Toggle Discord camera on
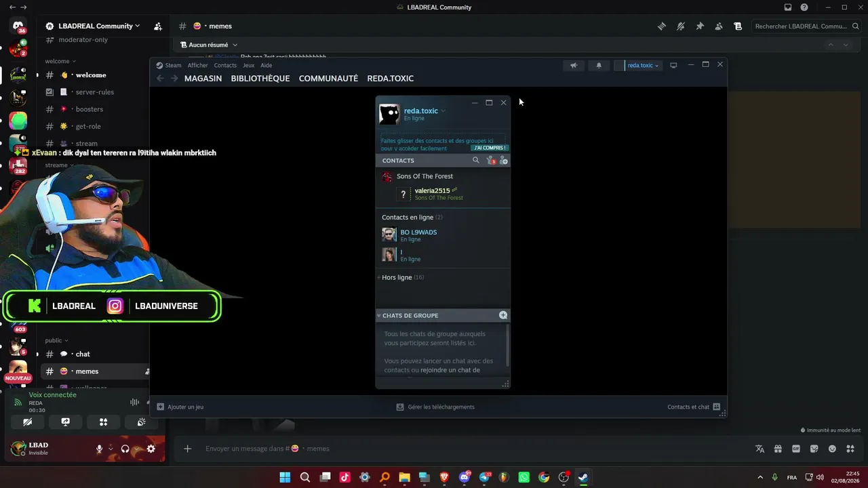The width and height of the screenshot is (868, 488). (27, 422)
